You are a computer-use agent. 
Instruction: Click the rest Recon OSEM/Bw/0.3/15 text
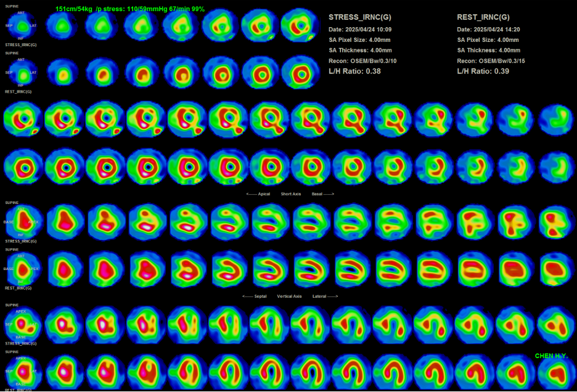(491, 61)
